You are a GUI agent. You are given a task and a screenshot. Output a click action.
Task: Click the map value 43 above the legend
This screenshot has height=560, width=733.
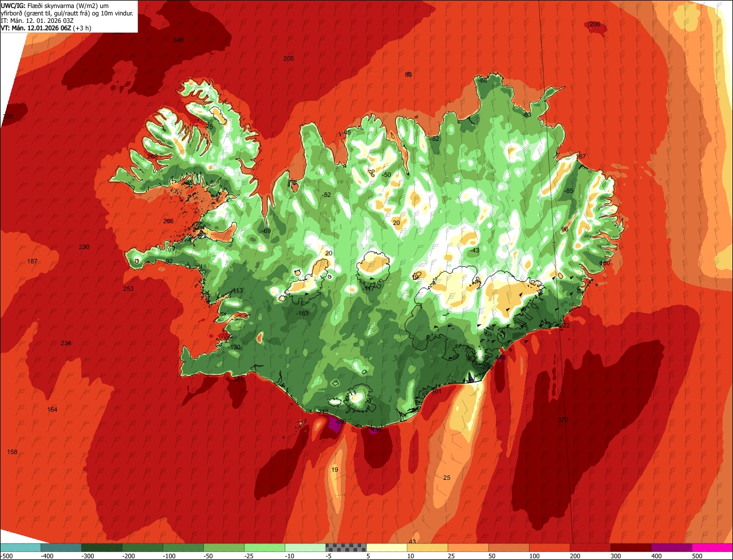pyautogui.click(x=412, y=542)
